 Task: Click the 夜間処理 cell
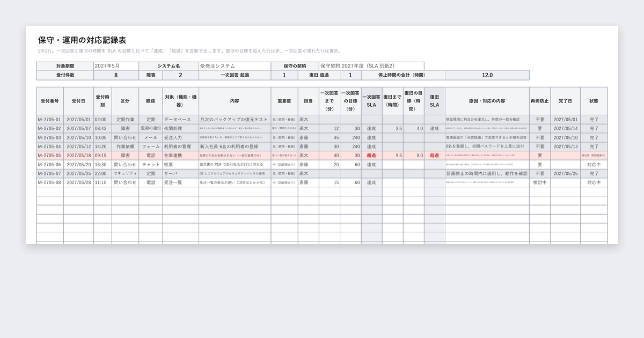pos(181,128)
